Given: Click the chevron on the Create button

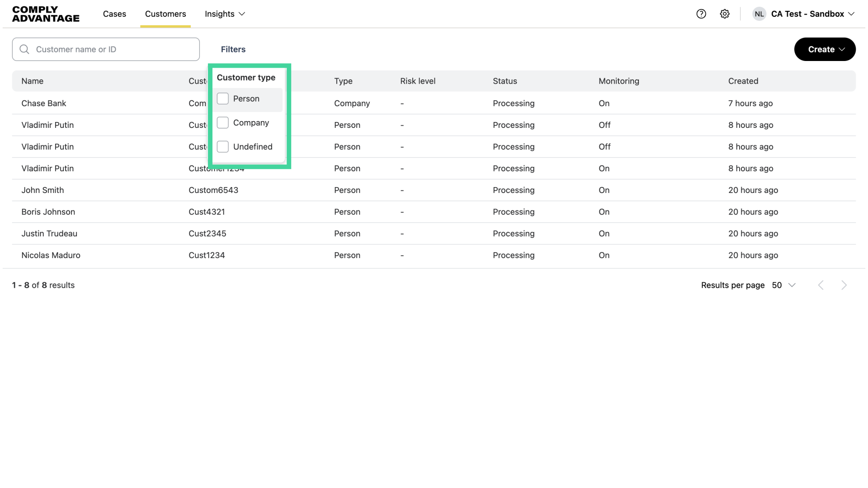Looking at the screenshot, I should pyautogui.click(x=842, y=49).
